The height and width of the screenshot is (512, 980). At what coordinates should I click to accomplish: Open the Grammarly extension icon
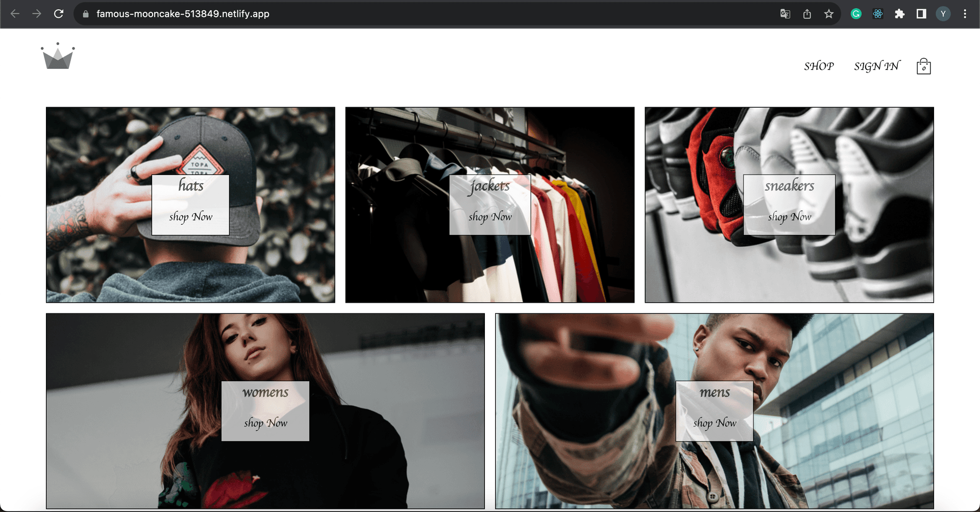[x=856, y=14]
